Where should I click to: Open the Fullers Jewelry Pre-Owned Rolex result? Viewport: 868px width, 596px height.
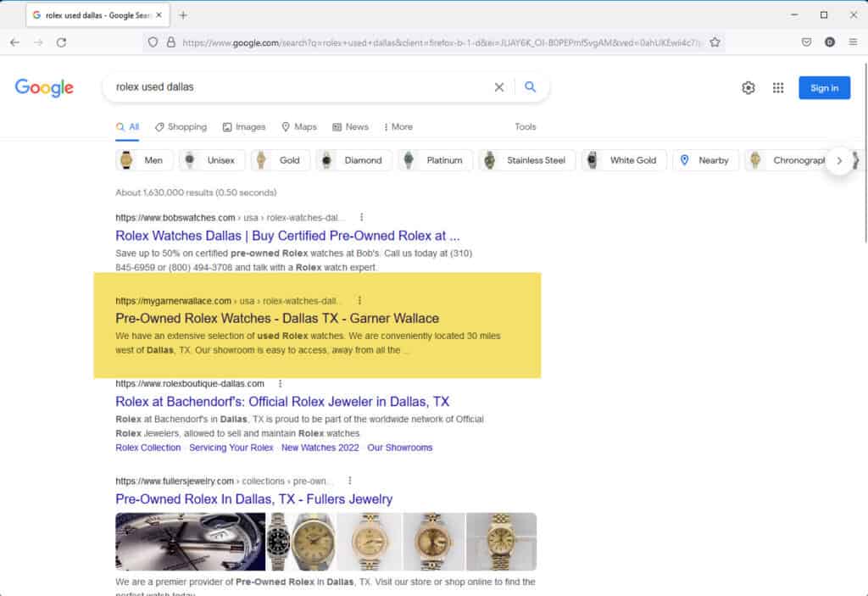[253, 499]
